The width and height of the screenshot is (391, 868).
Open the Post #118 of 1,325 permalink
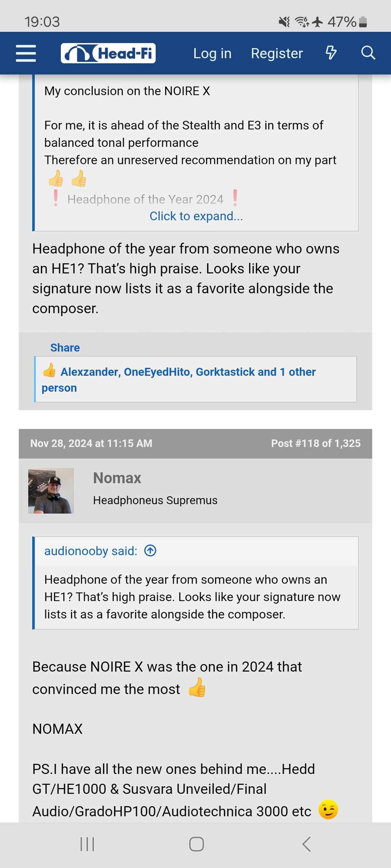click(316, 443)
